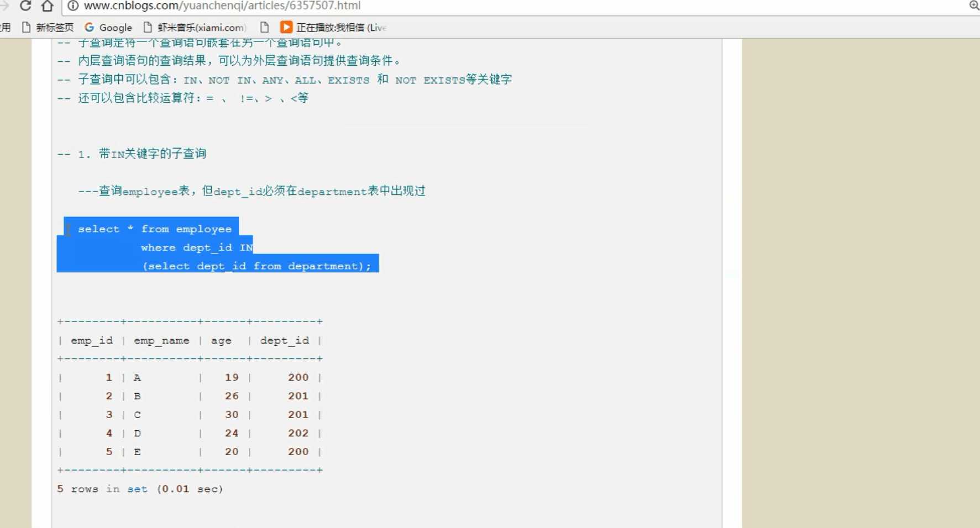
Task: Open the Google bookmark
Action: pyautogui.click(x=108, y=28)
